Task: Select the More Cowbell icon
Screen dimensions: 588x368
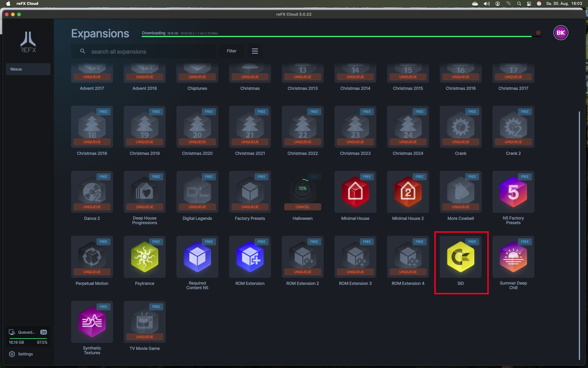Action: (461, 191)
